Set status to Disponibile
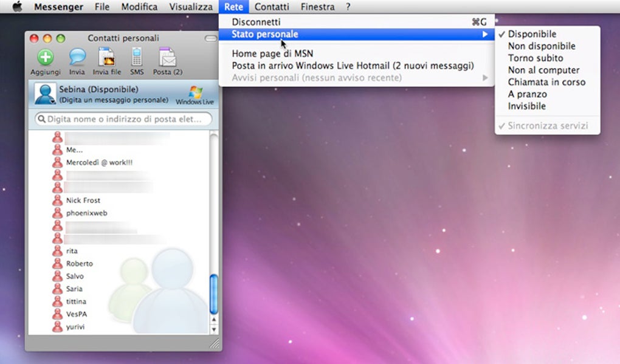620x364 pixels. click(x=532, y=34)
